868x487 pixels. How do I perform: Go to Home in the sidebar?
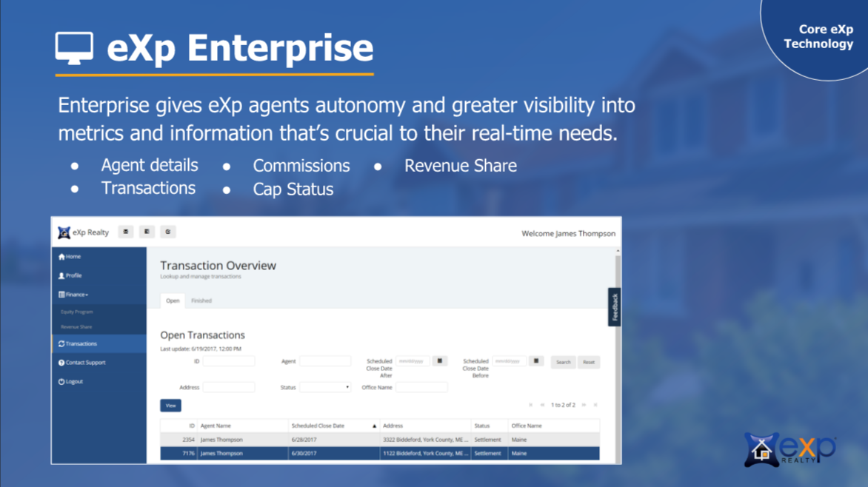tap(73, 257)
